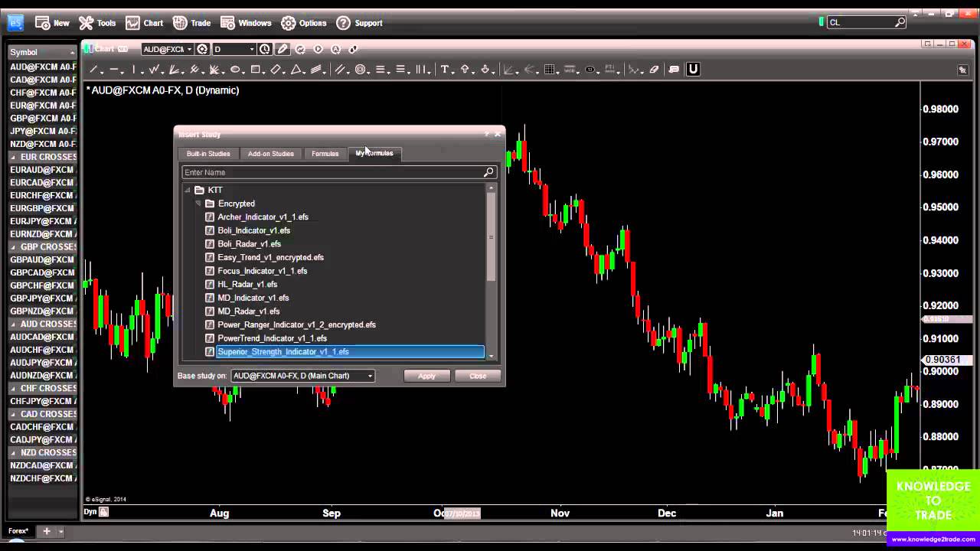This screenshot has width=980, height=551.
Task: Switch to Formulas tab
Action: coord(325,154)
